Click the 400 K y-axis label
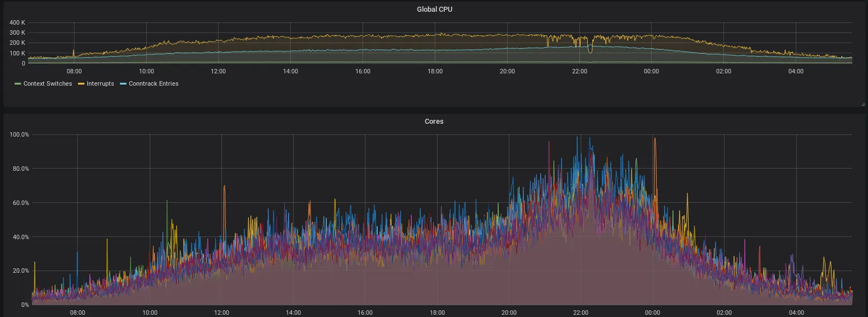 17,22
